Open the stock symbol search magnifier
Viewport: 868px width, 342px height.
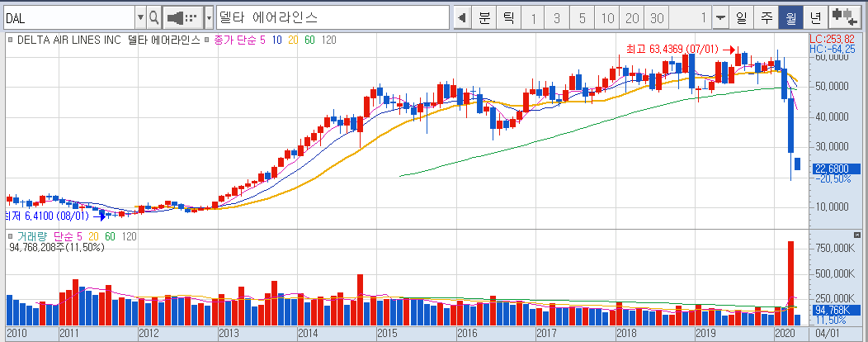click(x=153, y=17)
